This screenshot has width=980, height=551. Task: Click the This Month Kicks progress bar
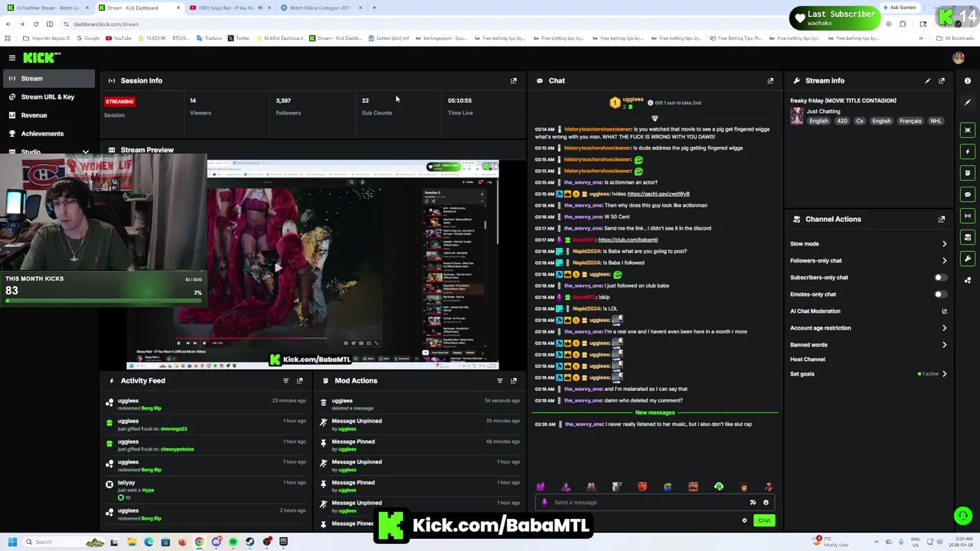tap(103, 301)
